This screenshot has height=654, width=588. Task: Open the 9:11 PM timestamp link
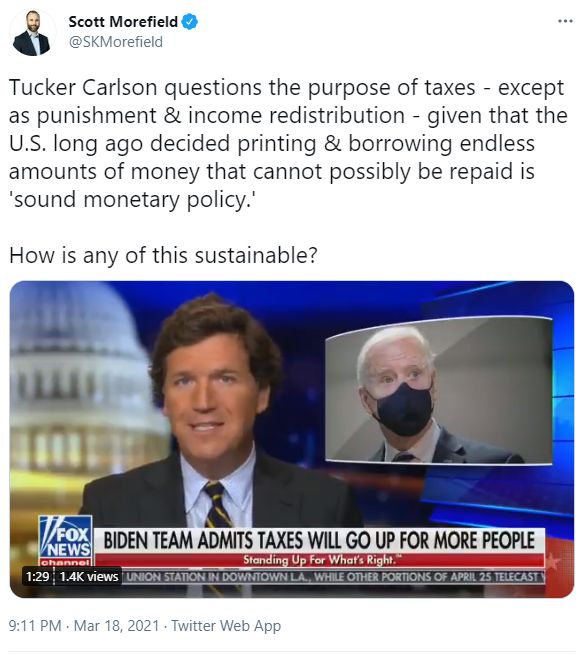click(35, 626)
